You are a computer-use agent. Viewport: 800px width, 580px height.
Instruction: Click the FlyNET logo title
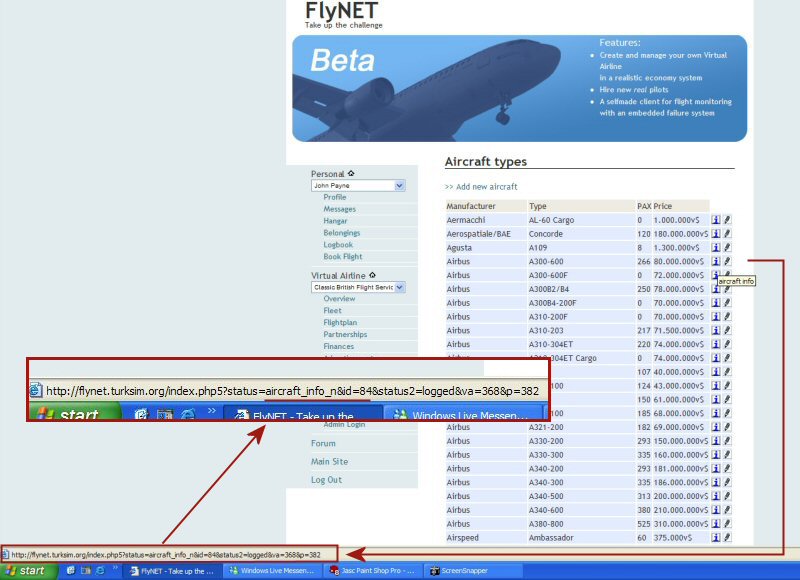tap(342, 11)
